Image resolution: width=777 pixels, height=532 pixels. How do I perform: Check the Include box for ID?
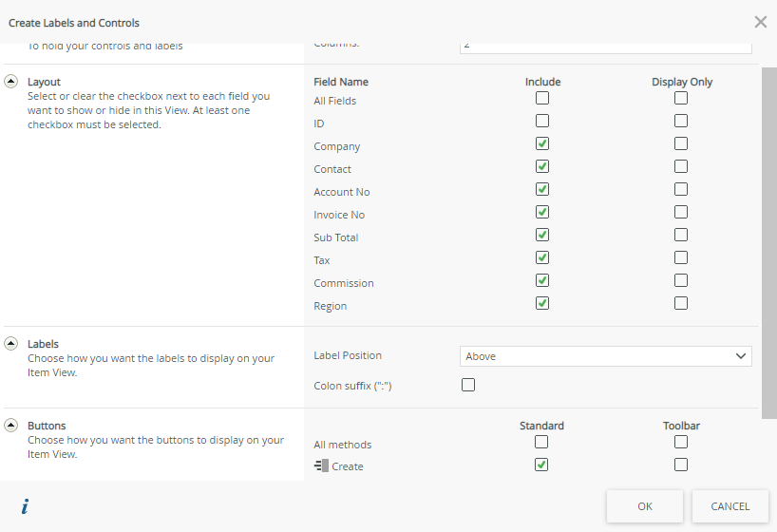click(x=542, y=121)
